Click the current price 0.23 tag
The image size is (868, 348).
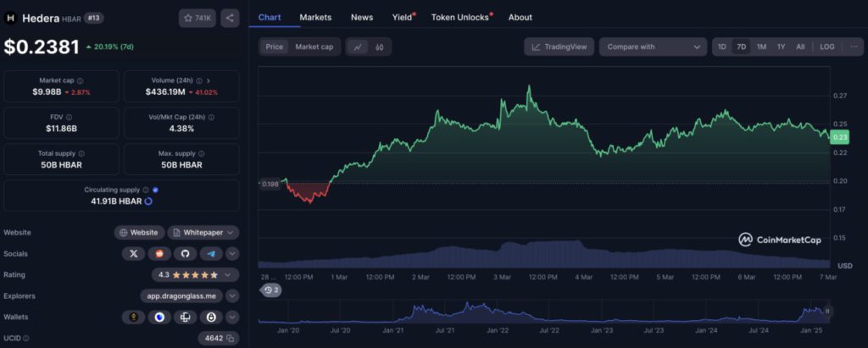point(840,138)
